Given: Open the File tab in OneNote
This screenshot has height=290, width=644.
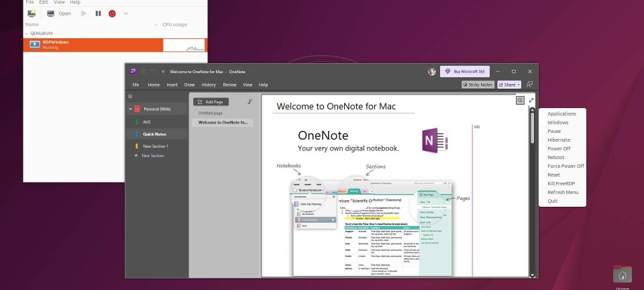Looking at the screenshot, I should (136, 85).
